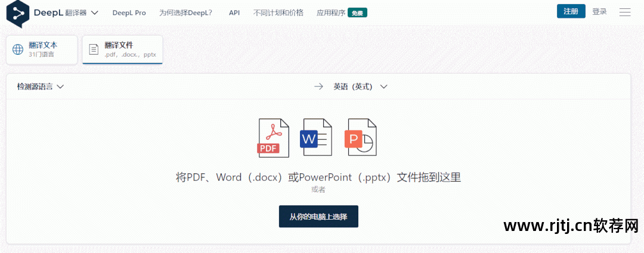Click the globe icon for text translation

click(18, 49)
